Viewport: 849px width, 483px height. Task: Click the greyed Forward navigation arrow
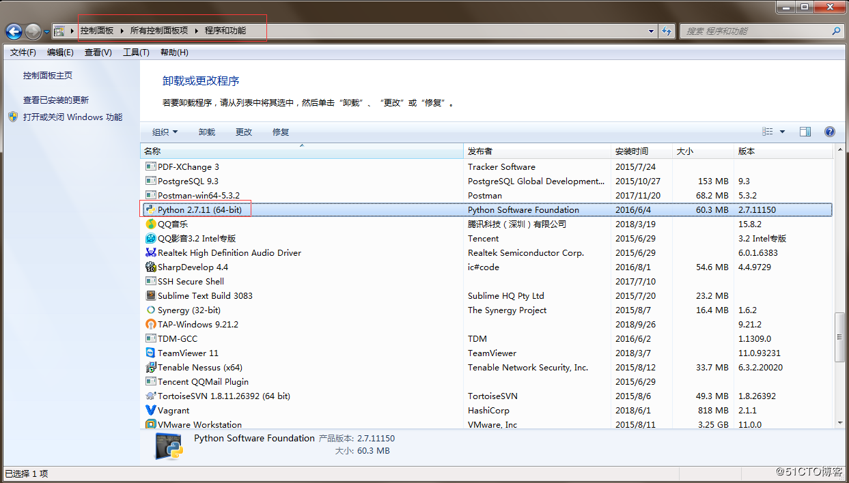point(33,31)
